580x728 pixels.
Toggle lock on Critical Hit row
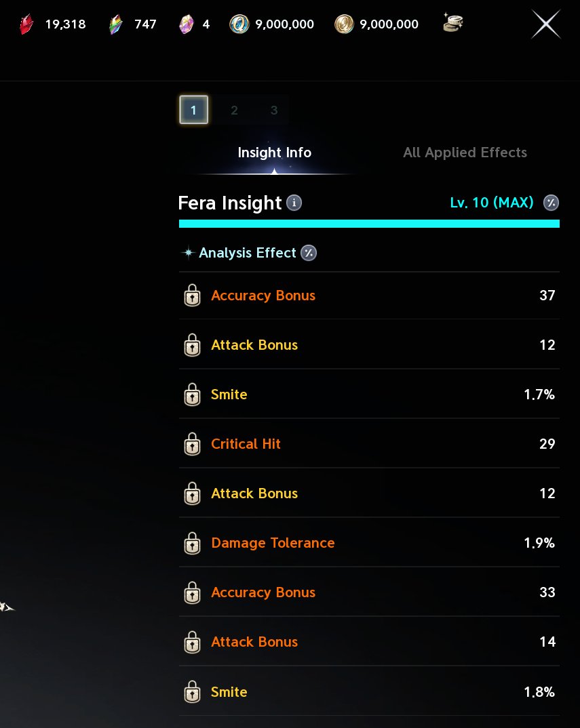coord(192,444)
